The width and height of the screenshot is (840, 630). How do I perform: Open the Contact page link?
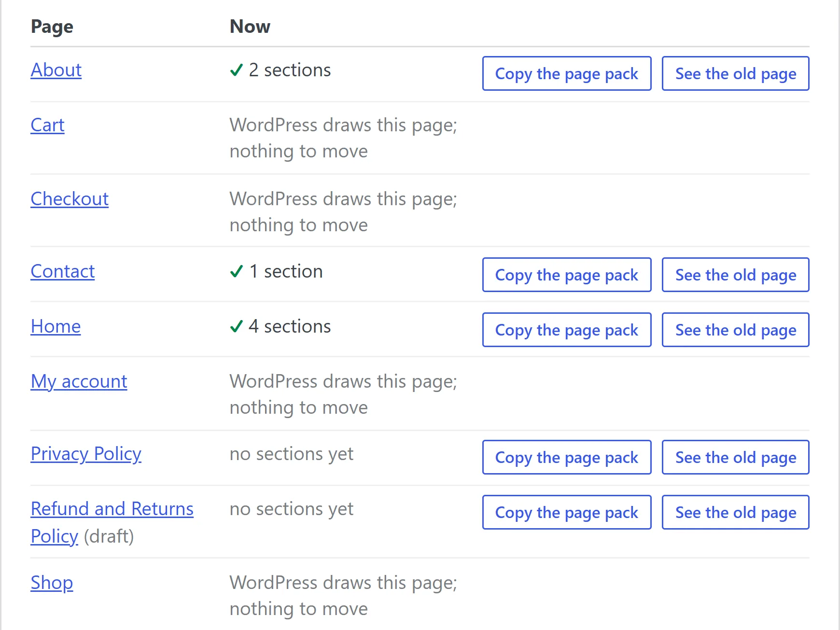tap(63, 271)
